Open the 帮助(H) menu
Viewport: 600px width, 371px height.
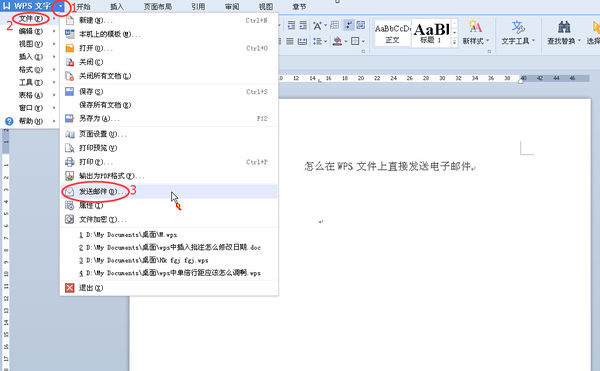[x=30, y=121]
